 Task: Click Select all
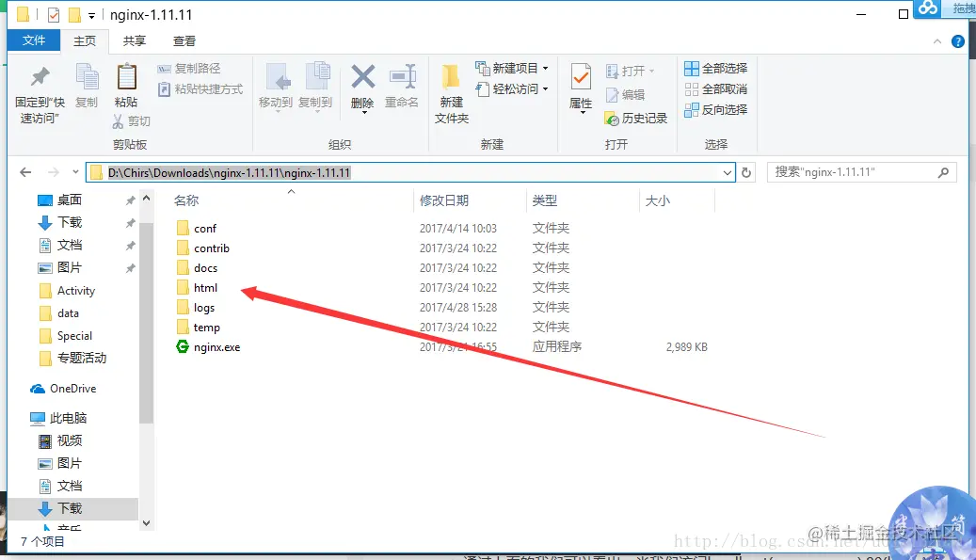pos(716,69)
